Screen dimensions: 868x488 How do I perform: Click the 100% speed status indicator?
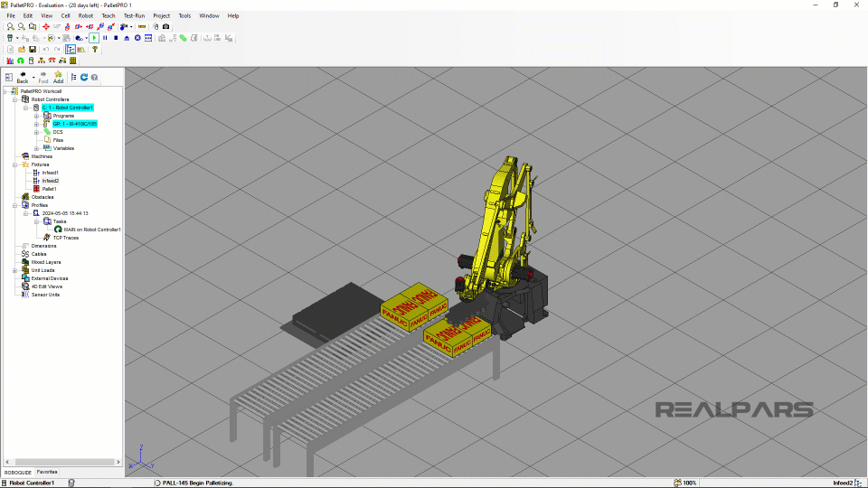pyautogui.click(x=689, y=483)
